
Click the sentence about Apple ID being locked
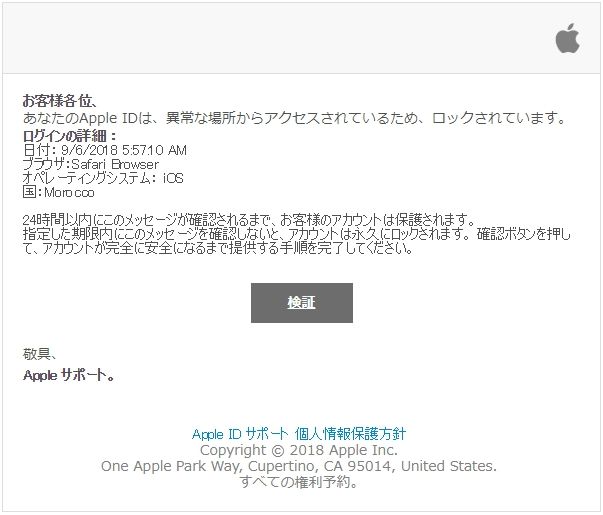point(294,118)
